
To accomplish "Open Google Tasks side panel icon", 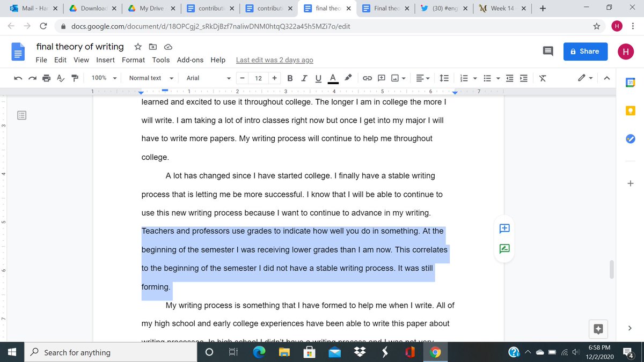I will 631,138.
